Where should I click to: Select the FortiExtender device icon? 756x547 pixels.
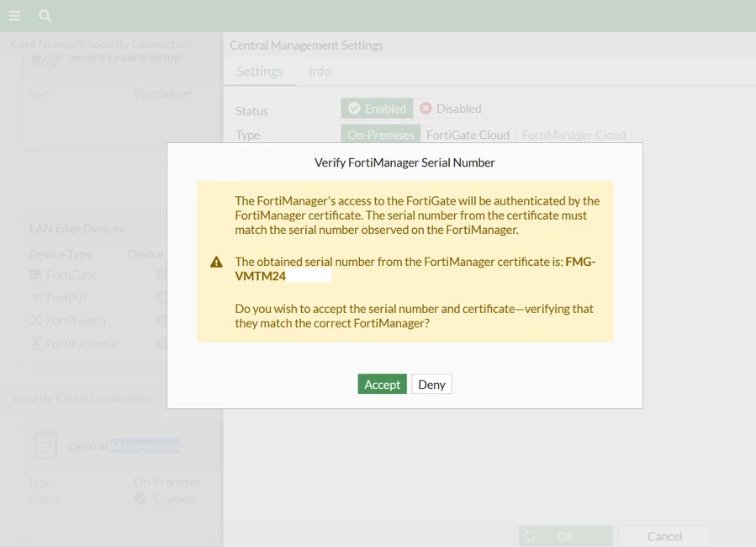click(35, 343)
